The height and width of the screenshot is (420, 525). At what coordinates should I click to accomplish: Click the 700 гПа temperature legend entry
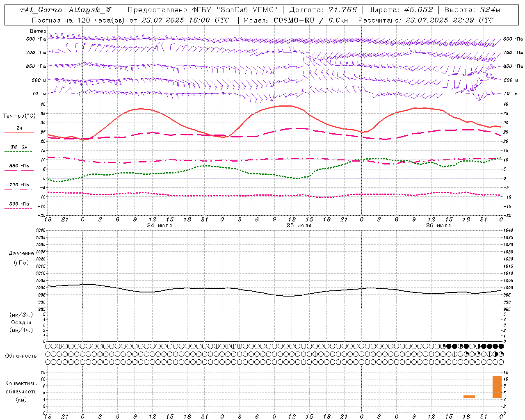click(19, 185)
